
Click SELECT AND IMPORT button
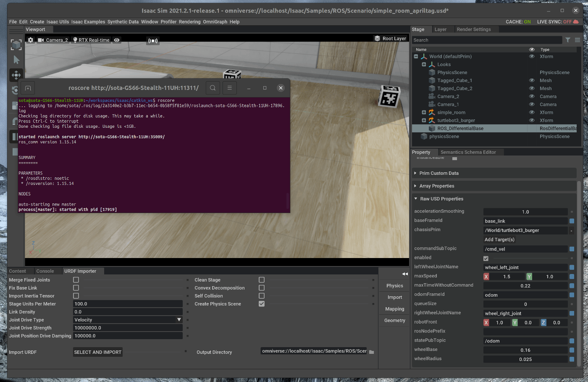[x=98, y=352]
